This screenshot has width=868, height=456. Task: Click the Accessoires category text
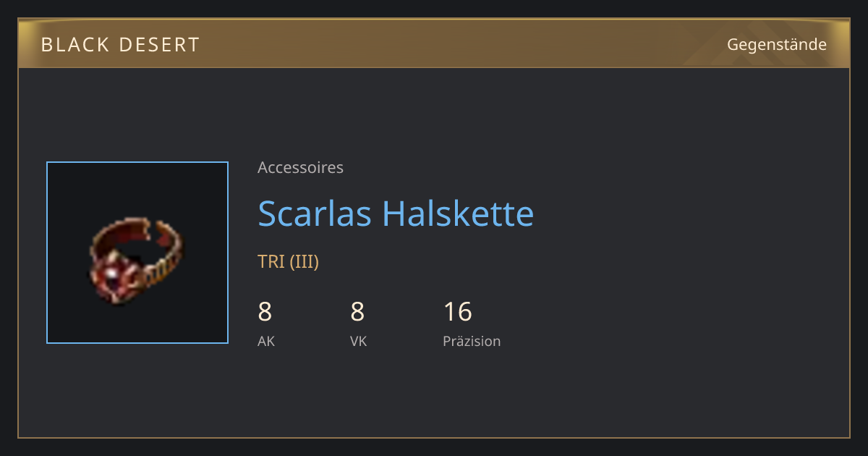point(300,168)
